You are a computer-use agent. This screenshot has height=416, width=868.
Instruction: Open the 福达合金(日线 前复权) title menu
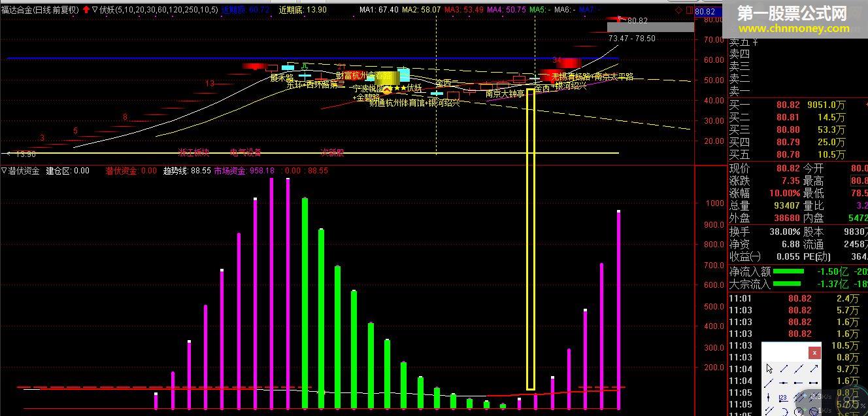pos(40,10)
